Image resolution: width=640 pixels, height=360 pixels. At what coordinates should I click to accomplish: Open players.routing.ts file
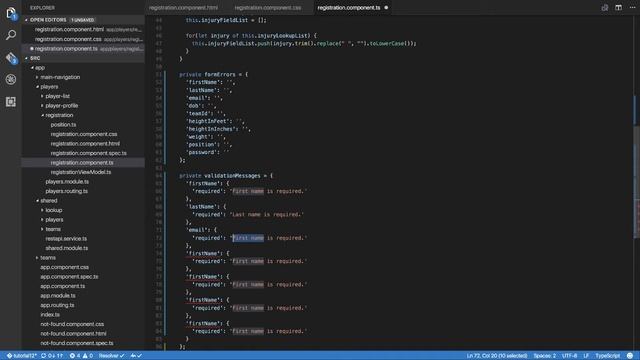(67, 191)
